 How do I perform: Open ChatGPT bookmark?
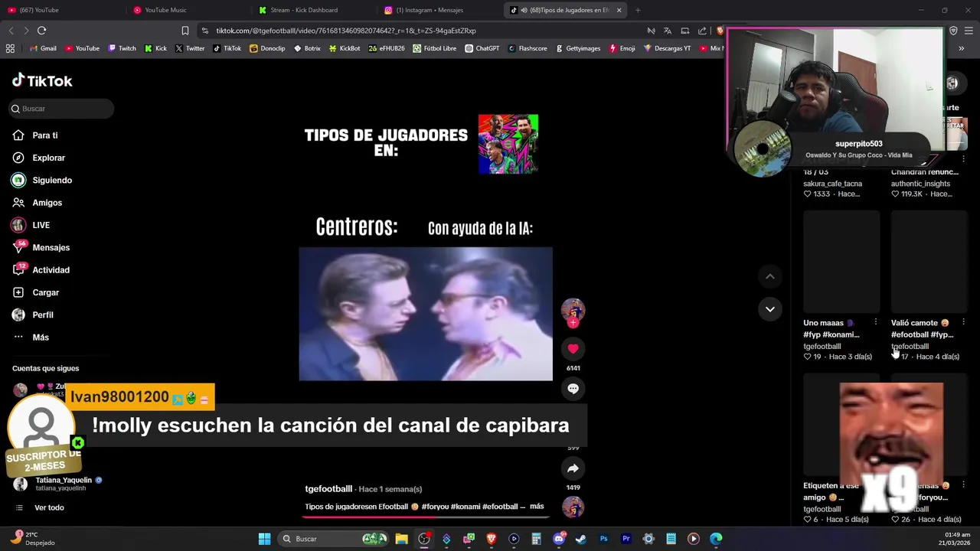coord(482,48)
